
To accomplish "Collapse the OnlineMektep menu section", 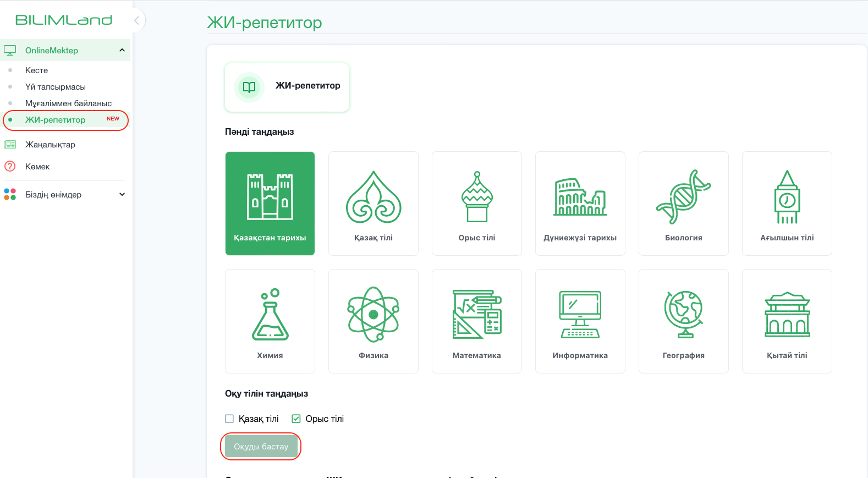I will click(x=122, y=50).
